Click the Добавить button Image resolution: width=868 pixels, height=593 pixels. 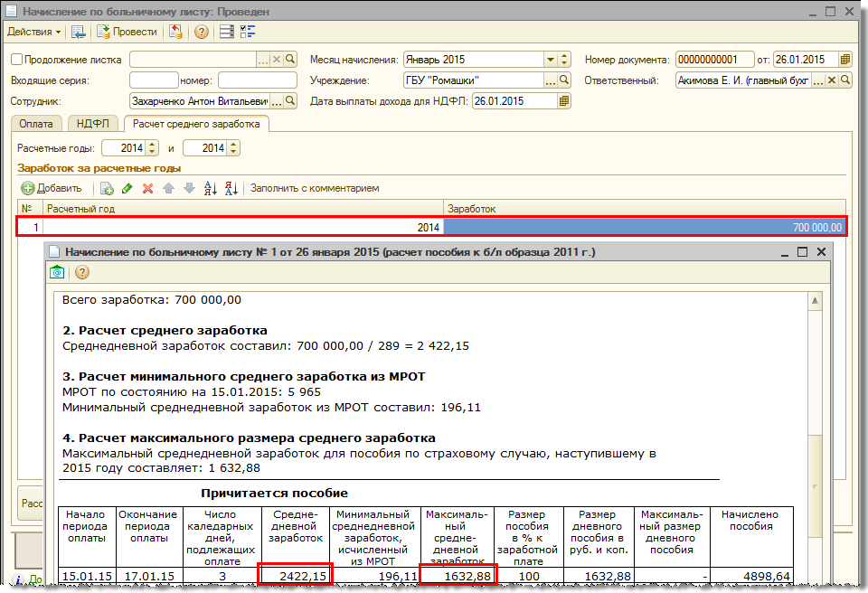52,188
